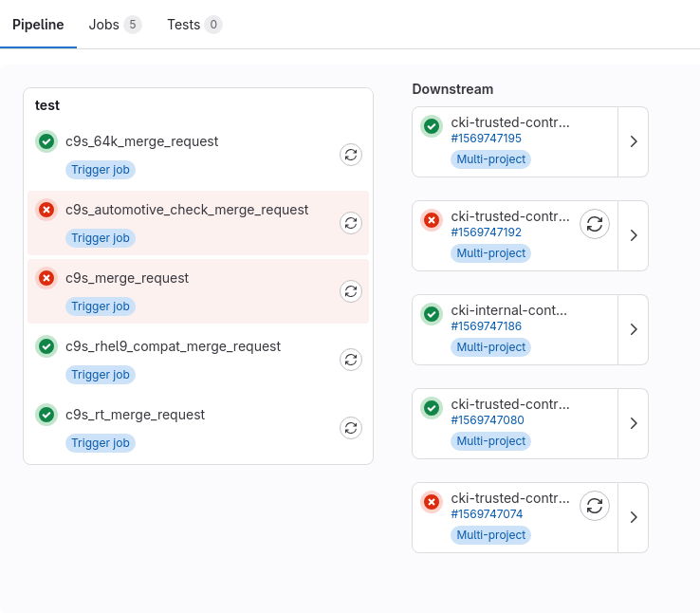Retry the c9s_rhel9_compat_merge_request job
The image size is (700, 613).
[x=351, y=360]
